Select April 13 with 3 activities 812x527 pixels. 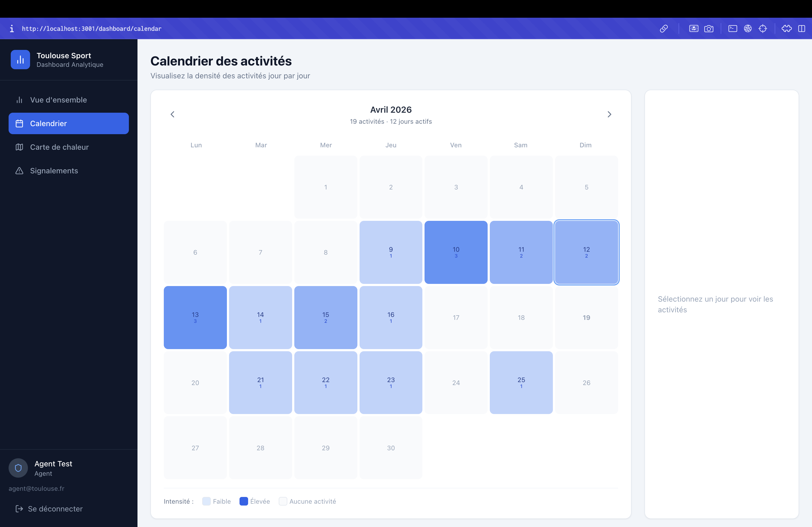[x=195, y=317]
